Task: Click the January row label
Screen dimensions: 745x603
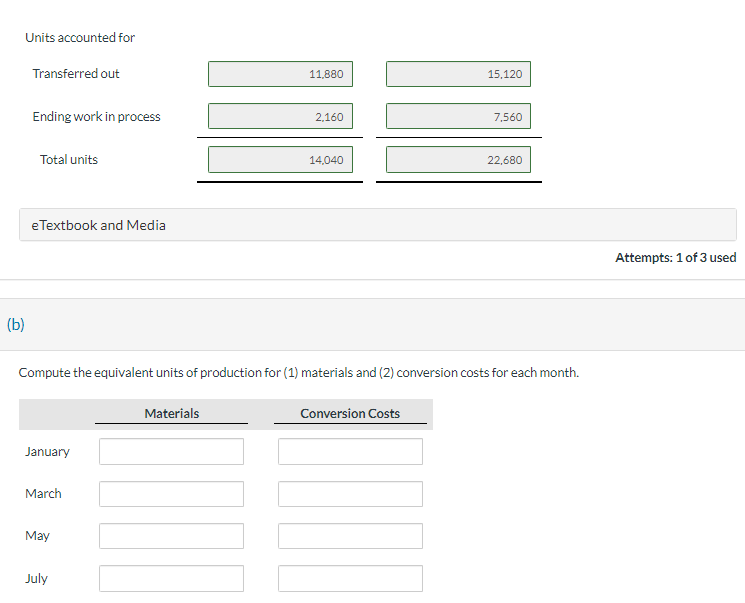Action: pyautogui.click(x=48, y=451)
